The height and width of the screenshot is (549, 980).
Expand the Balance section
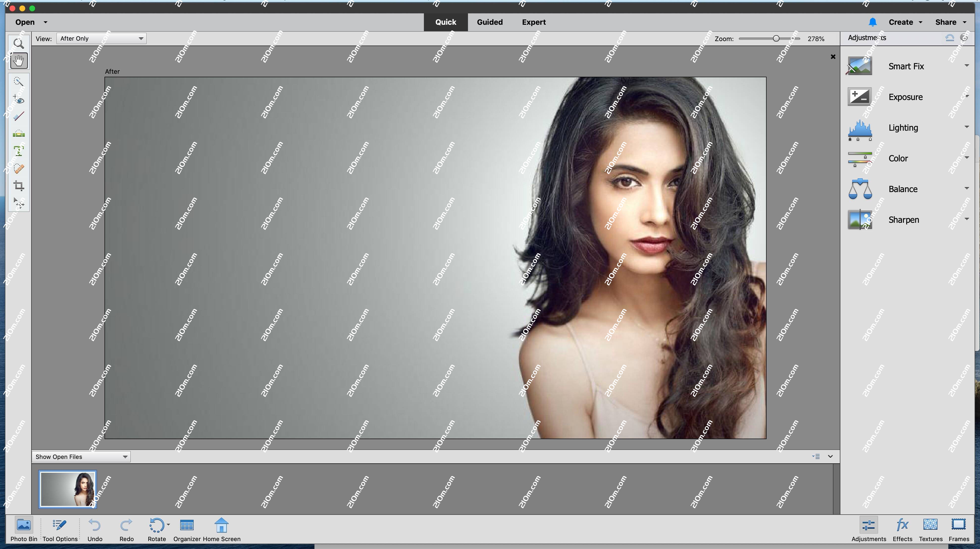967,188
